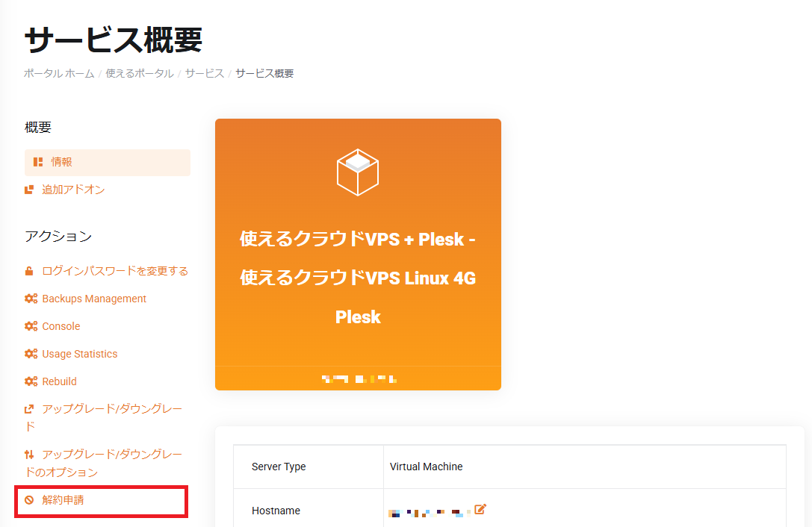
Task: Click the blurred hostname value
Action: click(x=430, y=513)
